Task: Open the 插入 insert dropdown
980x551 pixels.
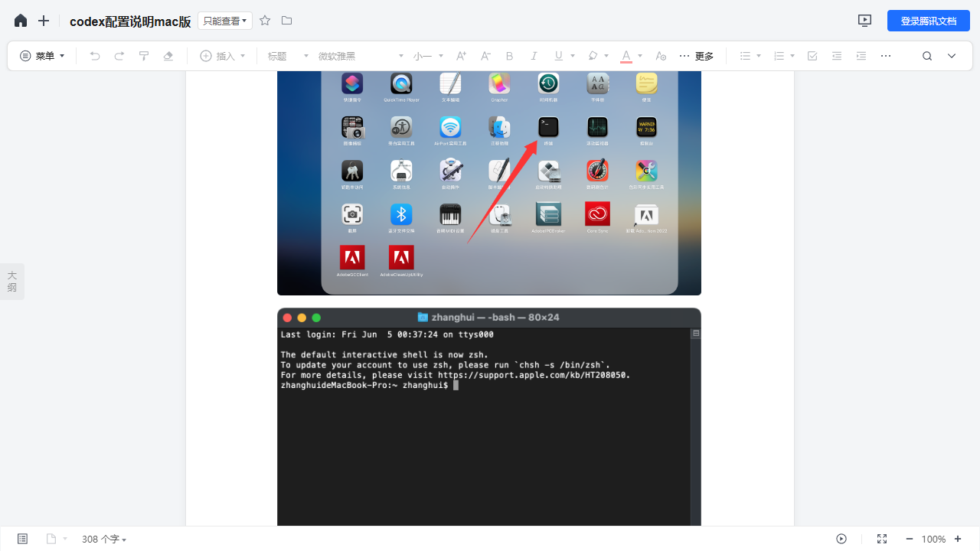Action: (x=223, y=56)
